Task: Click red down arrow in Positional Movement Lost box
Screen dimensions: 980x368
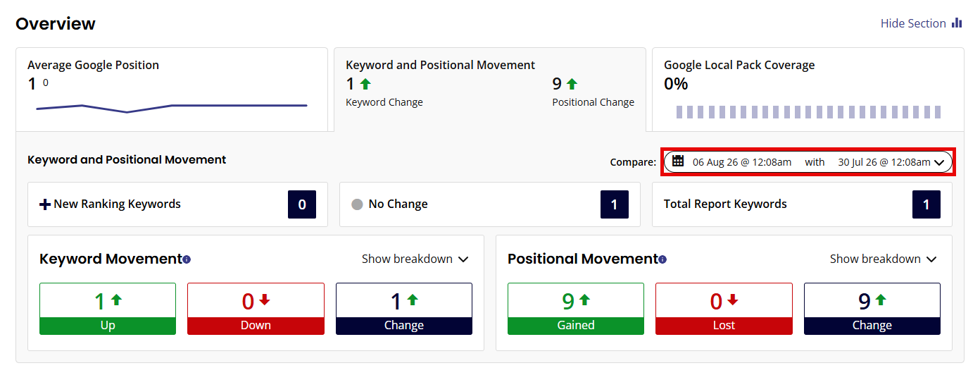Action: (733, 300)
